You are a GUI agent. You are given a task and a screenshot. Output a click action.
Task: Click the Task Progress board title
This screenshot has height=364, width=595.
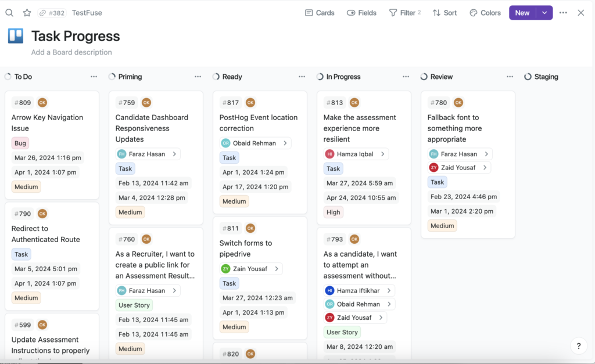76,36
